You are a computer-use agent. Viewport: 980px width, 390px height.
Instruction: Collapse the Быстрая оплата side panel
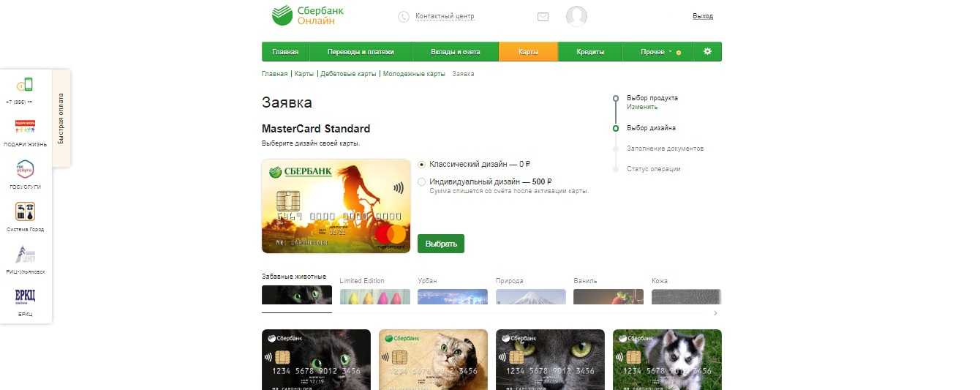pyautogui.click(x=61, y=118)
